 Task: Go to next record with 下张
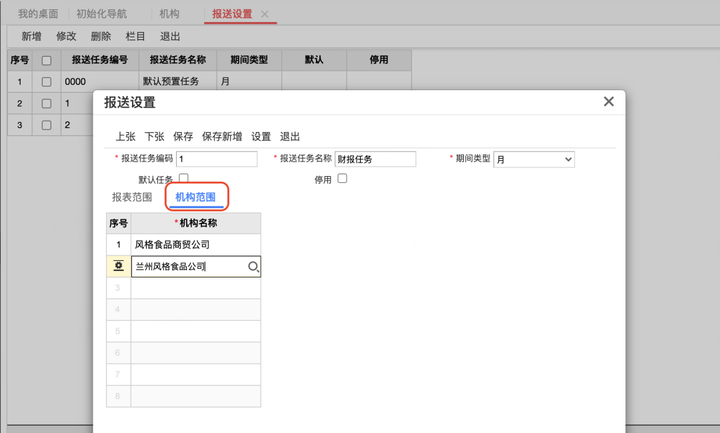point(154,136)
